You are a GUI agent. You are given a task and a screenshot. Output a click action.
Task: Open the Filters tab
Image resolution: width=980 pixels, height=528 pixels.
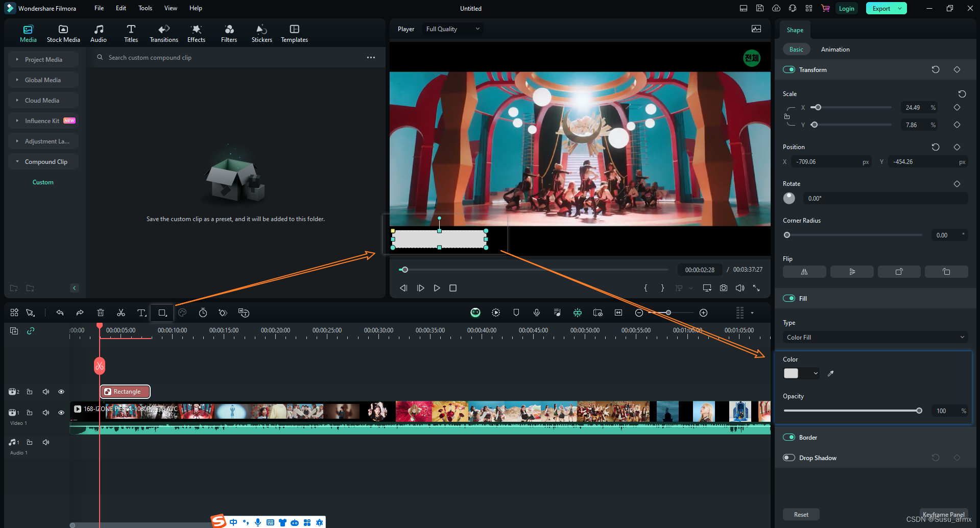pyautogui.click(x=229, y=34)
